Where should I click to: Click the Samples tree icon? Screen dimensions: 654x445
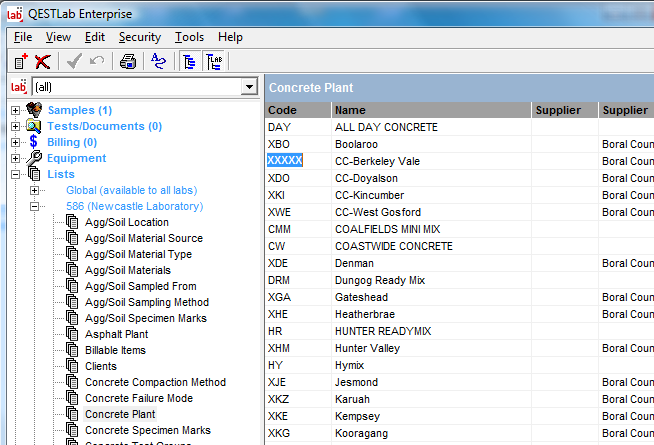(x=34, y=110)
